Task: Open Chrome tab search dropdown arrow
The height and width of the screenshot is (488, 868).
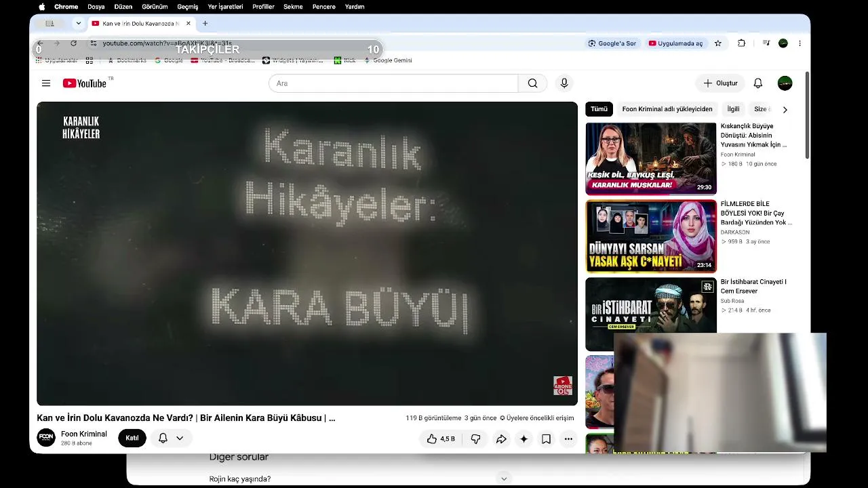Action: 78,24
